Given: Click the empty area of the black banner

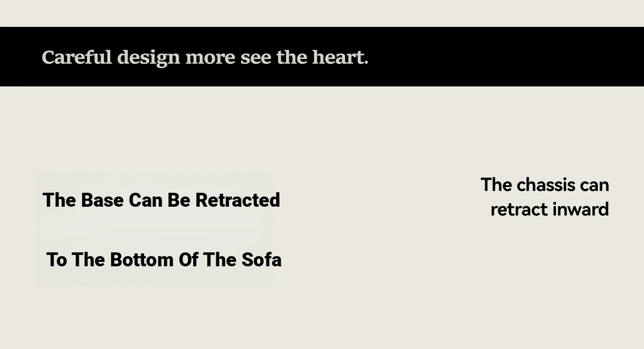Looking at the screenshot, I should (x=504, y=56).
